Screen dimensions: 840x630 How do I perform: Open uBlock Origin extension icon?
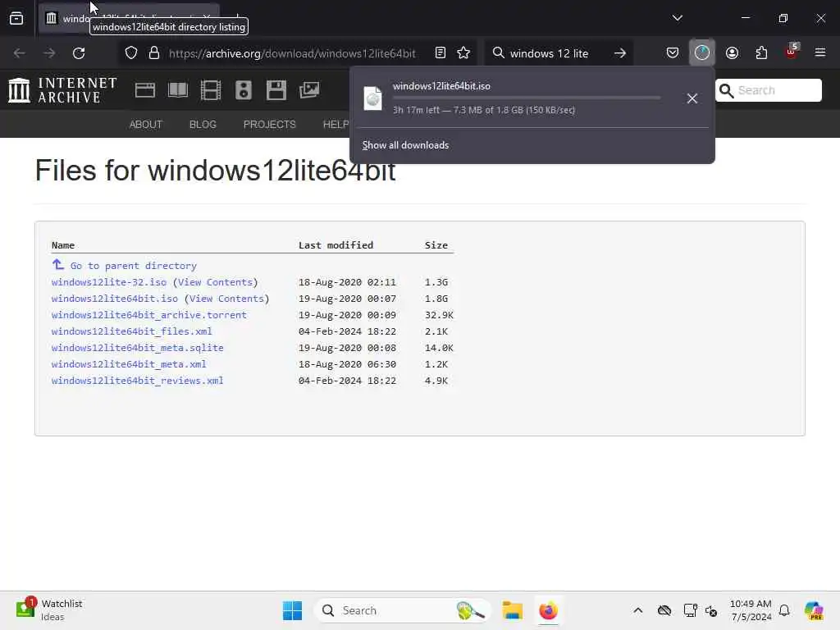pos(792,52)
